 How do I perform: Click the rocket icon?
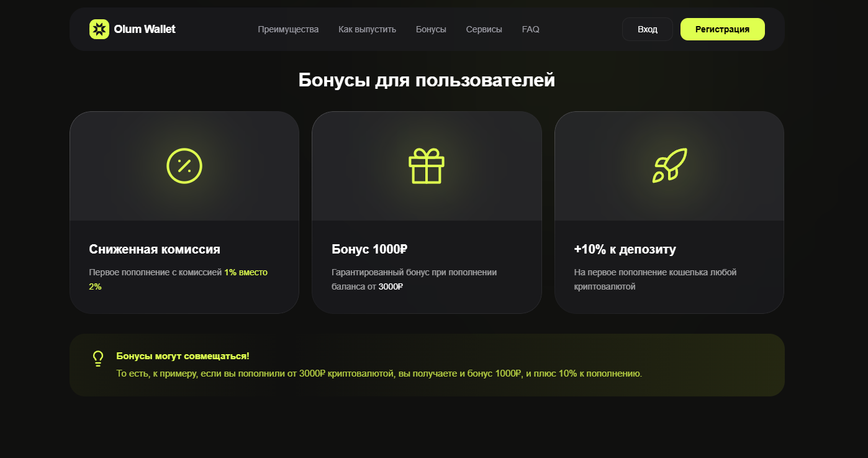click(x=669, y=165)
